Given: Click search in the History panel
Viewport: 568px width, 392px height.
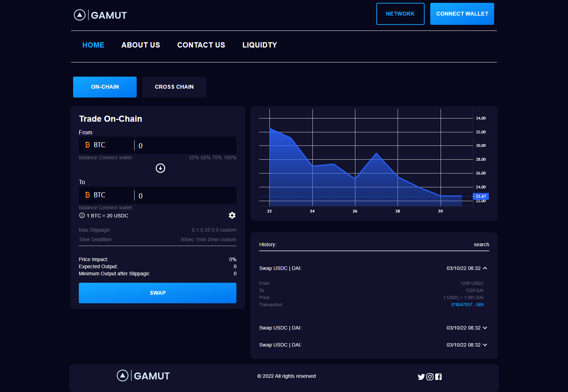Looking at the screenshot, I should [481, 244].
